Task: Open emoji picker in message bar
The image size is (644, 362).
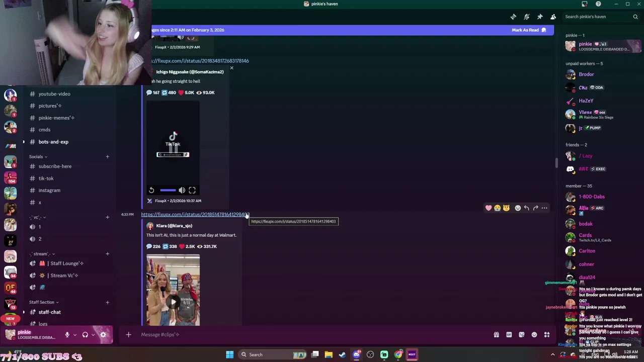Action: [x=534, y=335]
